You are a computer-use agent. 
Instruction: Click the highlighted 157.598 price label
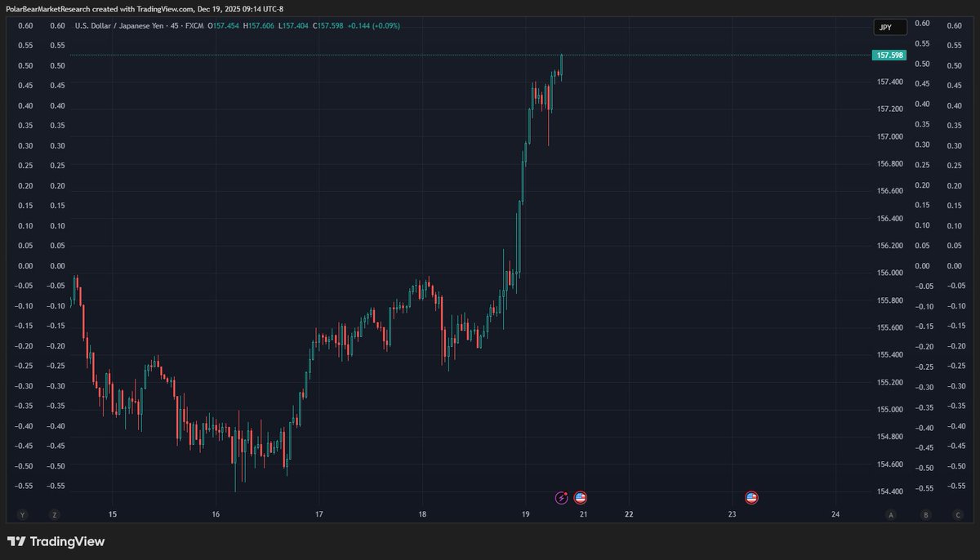point(889,55)
